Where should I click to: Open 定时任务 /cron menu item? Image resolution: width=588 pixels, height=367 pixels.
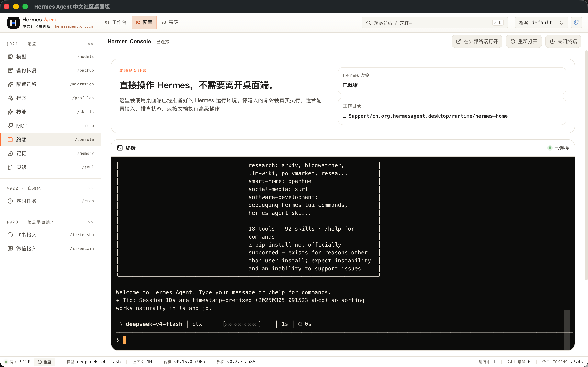pos(50,201)
